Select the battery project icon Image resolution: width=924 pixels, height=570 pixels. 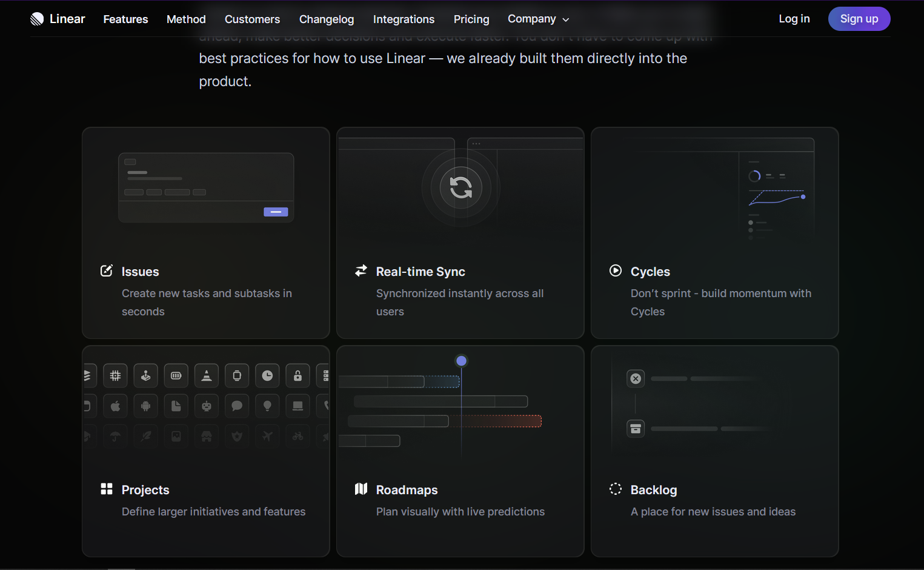pos(176,376)
